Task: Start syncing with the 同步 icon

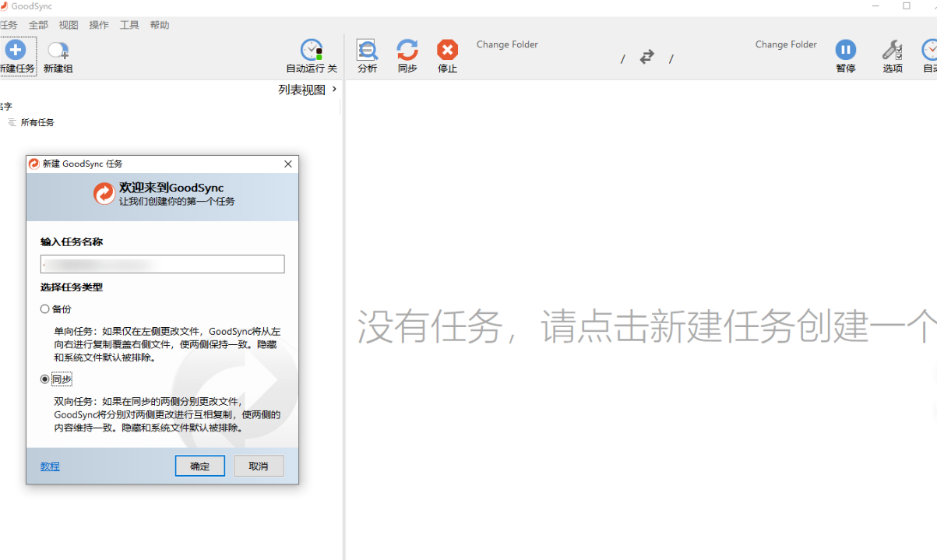Action: point(407,51)
